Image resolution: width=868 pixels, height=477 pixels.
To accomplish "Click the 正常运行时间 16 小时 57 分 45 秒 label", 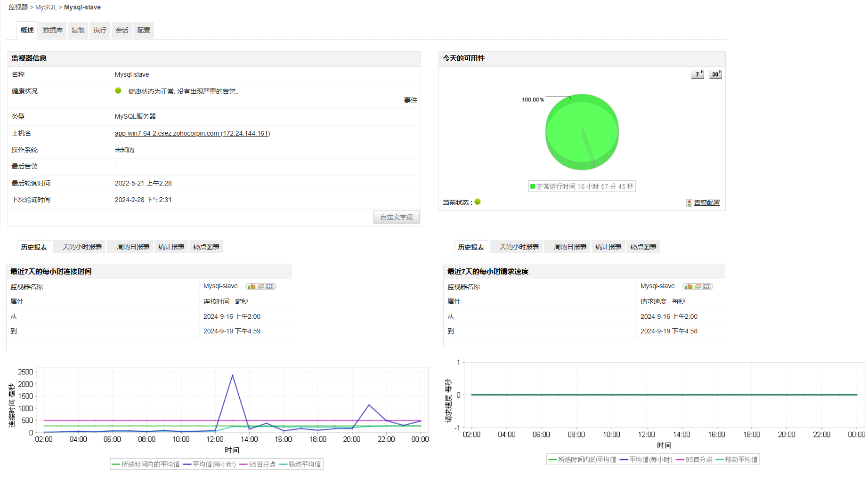I will (x=585, y=186).
